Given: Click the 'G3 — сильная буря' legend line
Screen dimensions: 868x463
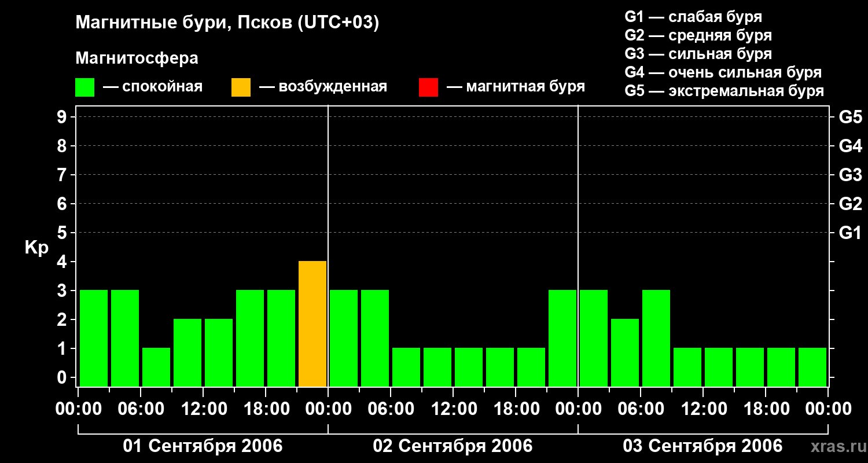Looking at the screenshot, I should point(698,54).
